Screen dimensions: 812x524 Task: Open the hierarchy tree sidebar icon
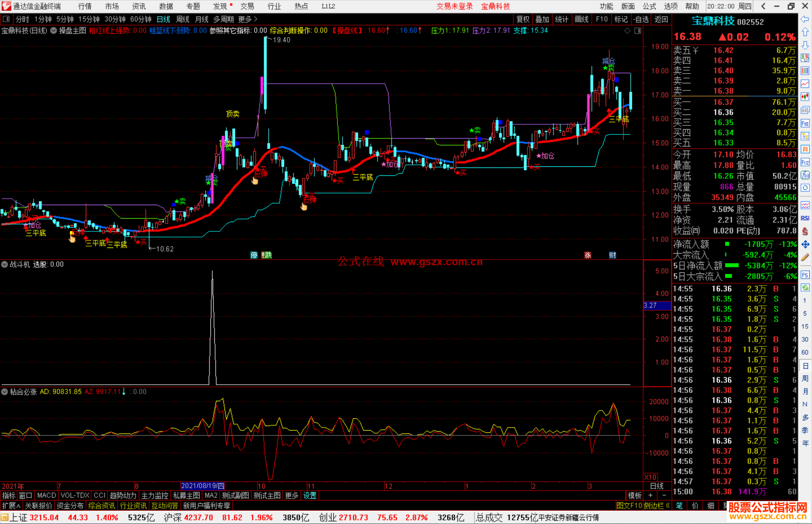805,136
